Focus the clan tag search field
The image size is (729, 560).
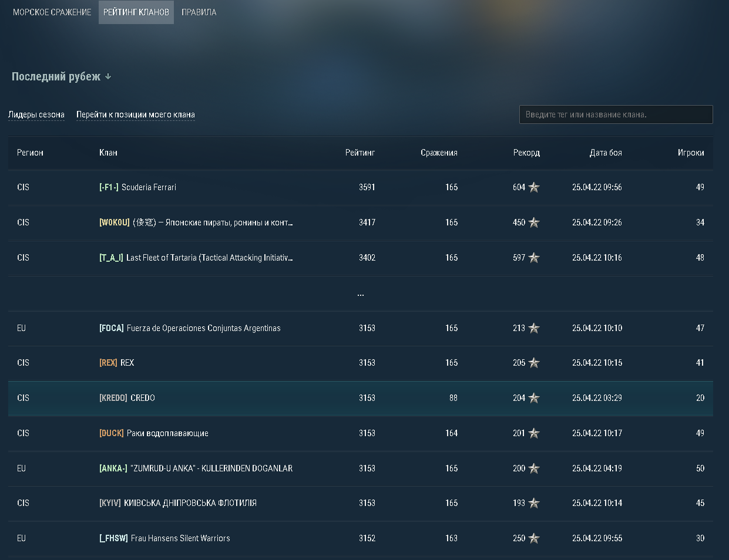pyautogui.click(x=616, y=114)
